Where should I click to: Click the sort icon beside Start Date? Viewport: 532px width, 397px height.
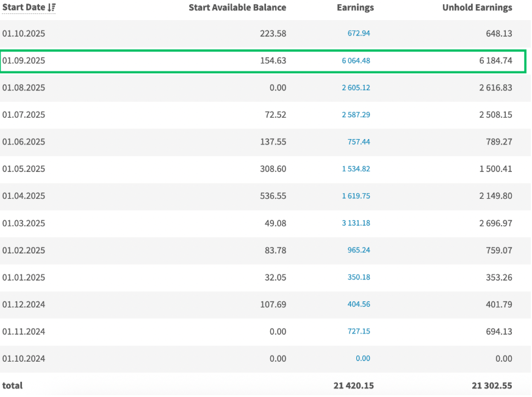pyautogui.click(x=52, y=8)
